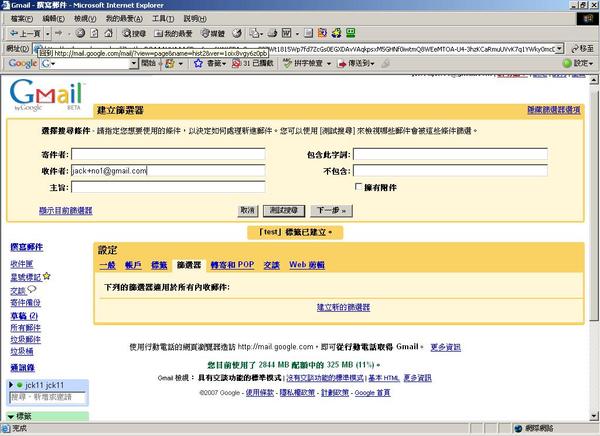Click the Print icon in toolbar
Viewport: 600px width, 436px height.
pyautogui.click(x=272, y=33)
